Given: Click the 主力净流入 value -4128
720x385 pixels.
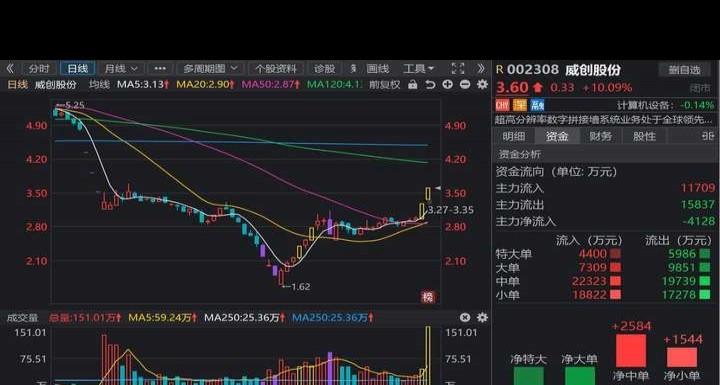Looking at the screenshot, I should coord(698,221).
